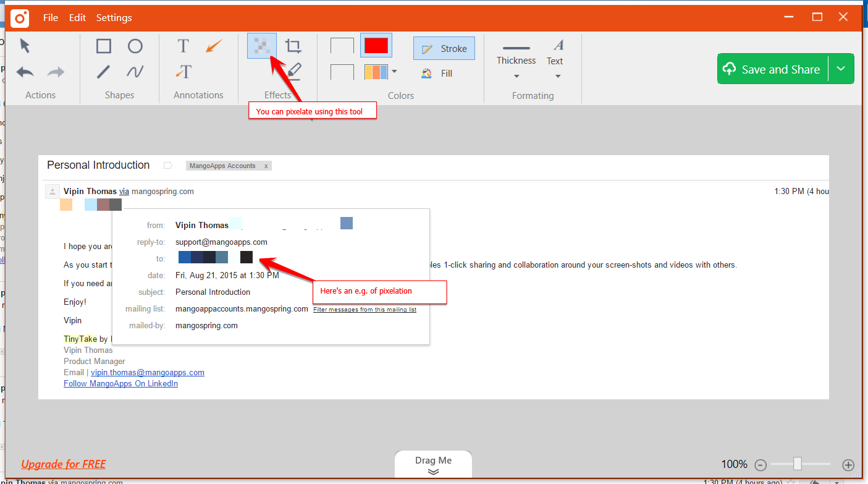
Task: Click the Fri, Aug 21, 2015 date text
Action: coord(227,276)
